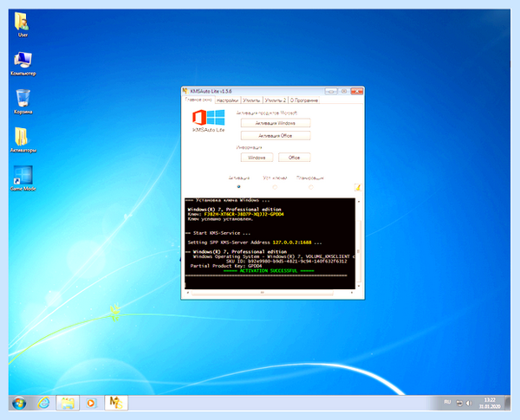Click the broom clear-log icon in KMSAuto
The image size is (520, 420).
click(357, 187)
